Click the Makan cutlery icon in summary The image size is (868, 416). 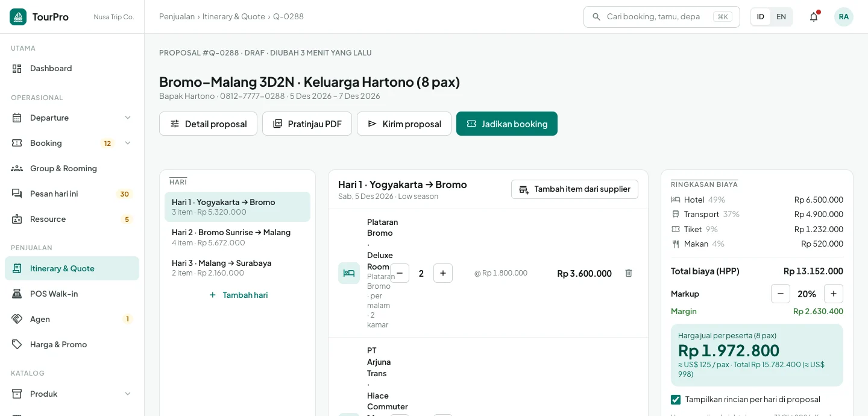676,244
